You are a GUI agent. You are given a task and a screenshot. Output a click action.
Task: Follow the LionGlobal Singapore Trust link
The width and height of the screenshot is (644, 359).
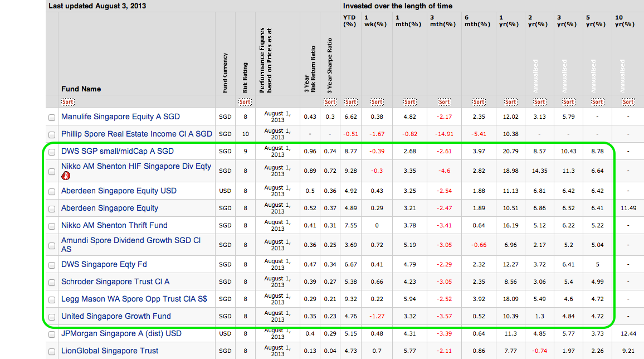tap(110, 351)
